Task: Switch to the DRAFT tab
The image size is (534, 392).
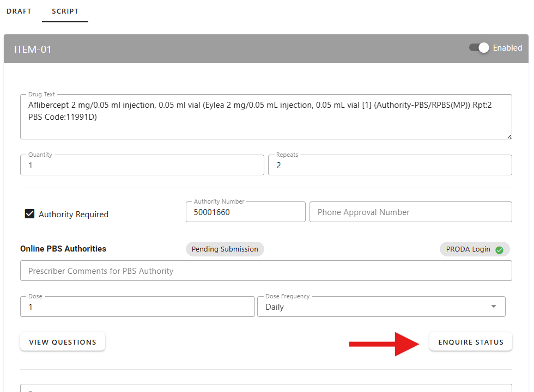Action: point(19,11)
